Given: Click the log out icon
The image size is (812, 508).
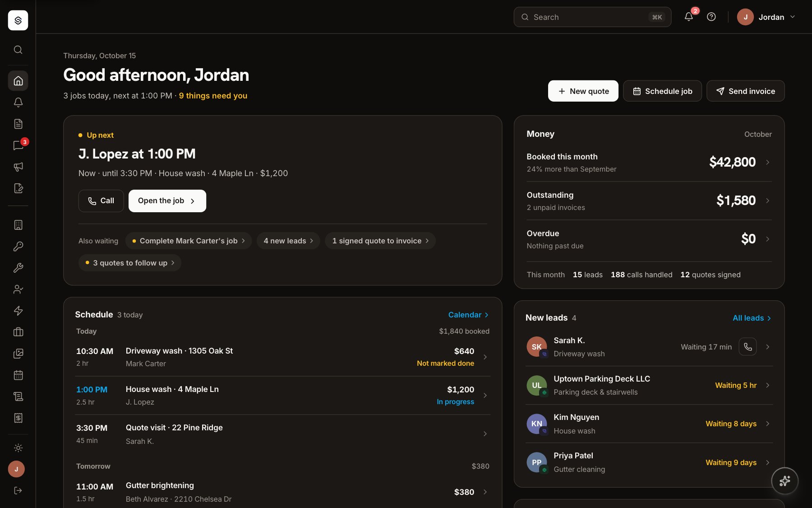Looking at the screenshot, I should click(x=18, y=490).
